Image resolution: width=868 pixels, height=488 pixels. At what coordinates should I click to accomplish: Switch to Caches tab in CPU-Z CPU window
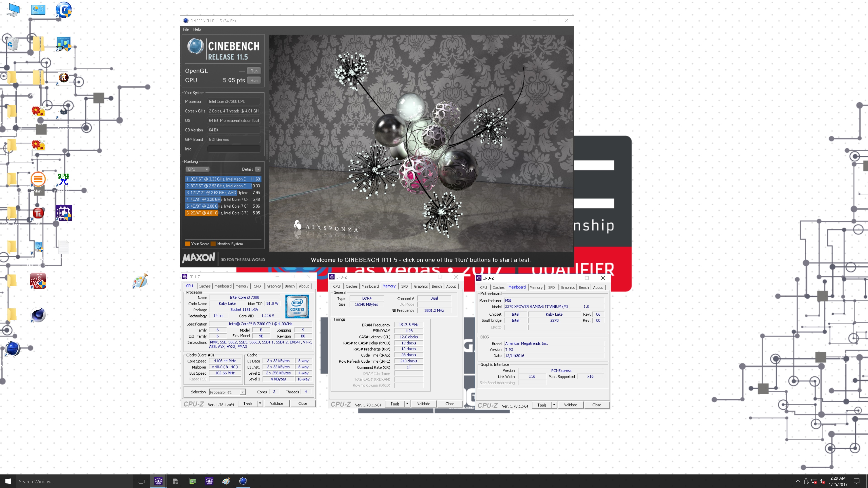tap(204, 286)
